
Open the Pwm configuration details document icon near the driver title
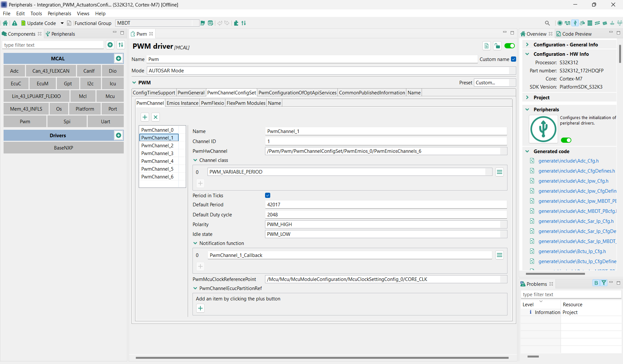tap(486, 46)
